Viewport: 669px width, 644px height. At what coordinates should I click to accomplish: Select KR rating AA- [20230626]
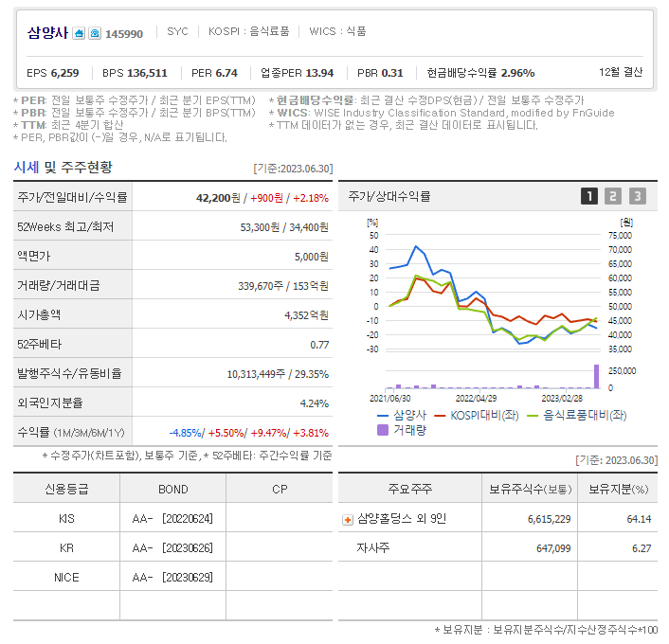[172, 548]
